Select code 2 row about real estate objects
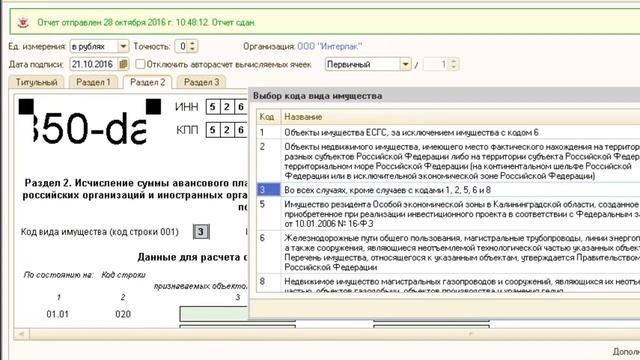This screenshot has width=640, height=360. click(x=448, y=161)
